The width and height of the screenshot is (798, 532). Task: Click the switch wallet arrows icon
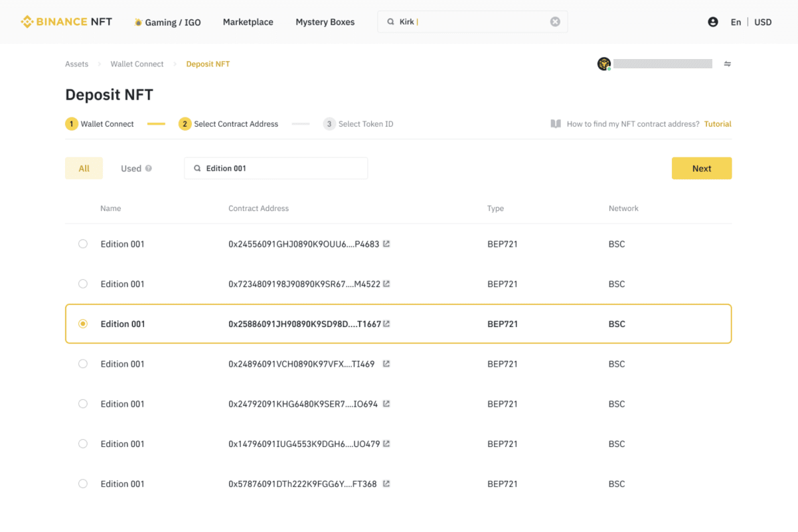tap(728, 64)
